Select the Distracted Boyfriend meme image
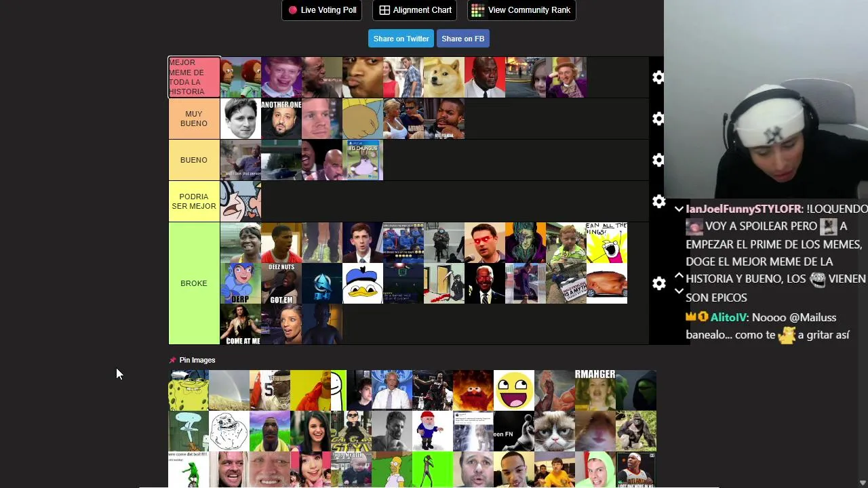Viewport: 868px width, 488px height. 403,77
